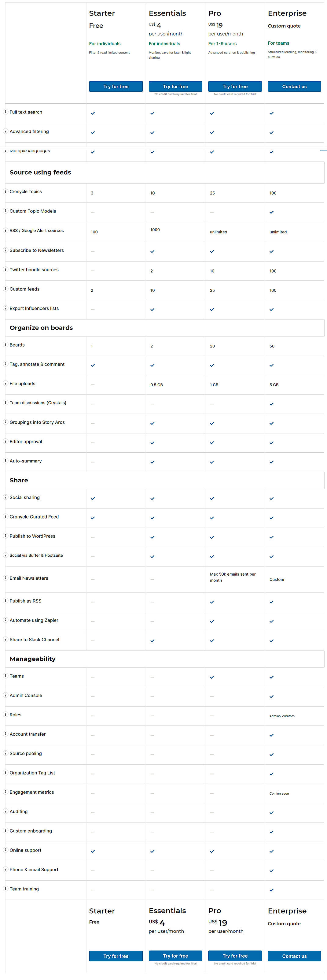
Task: Click the info icon beside Teams
Action: click(6, 676)
